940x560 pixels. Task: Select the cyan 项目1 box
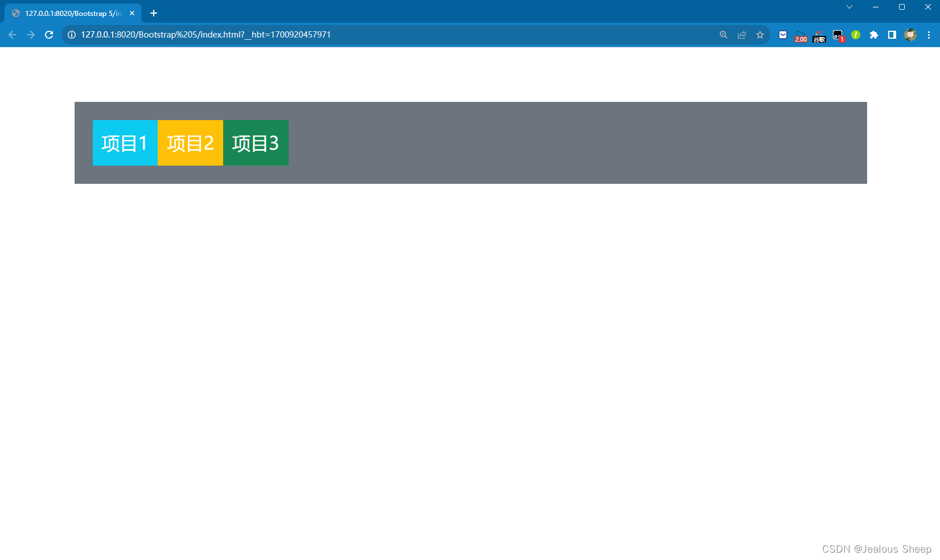pyautogui.click(x=125, y=143)
